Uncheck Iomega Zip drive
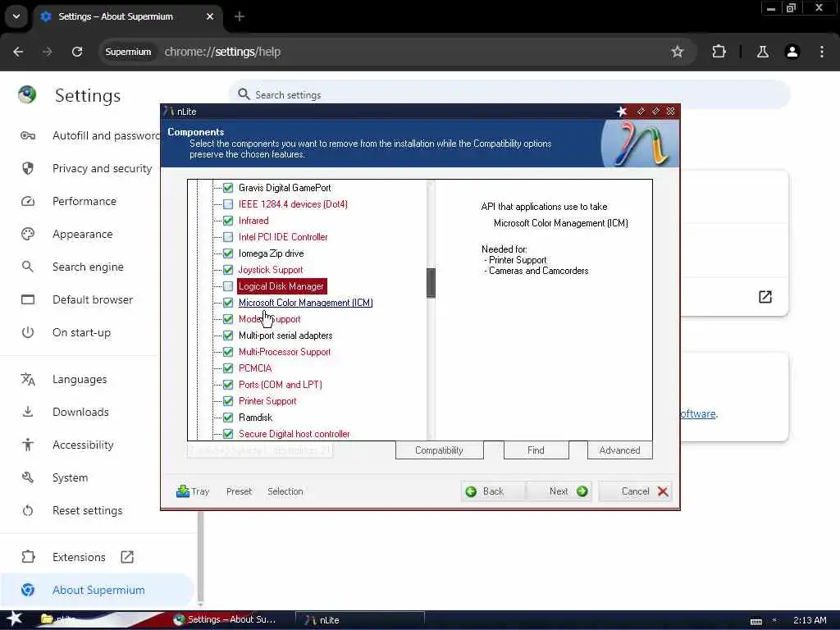Viewport: 840px width, 630px height. (228, 253)
